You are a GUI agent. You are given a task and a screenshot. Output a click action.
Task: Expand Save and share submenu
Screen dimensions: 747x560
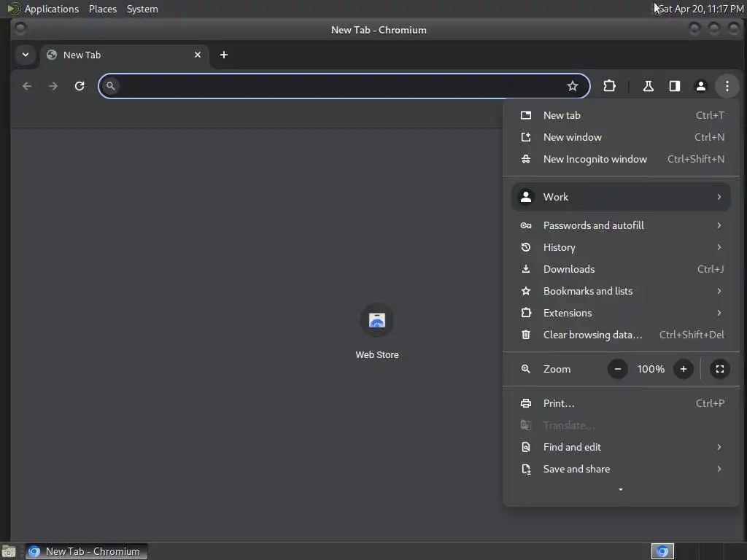click(x=621, y=469)
